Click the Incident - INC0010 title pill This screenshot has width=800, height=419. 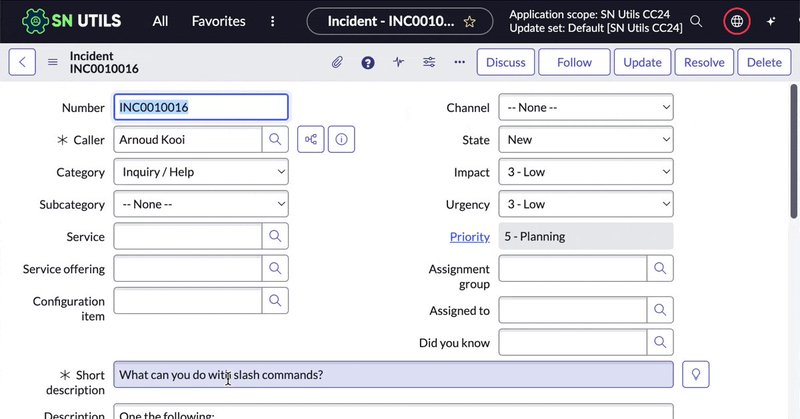pos(399,21)
